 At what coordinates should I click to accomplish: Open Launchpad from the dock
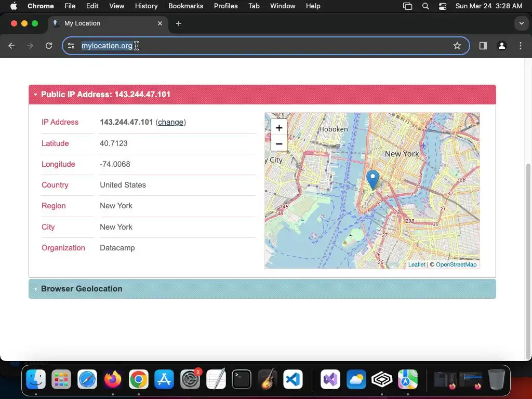tap(61, 379)
